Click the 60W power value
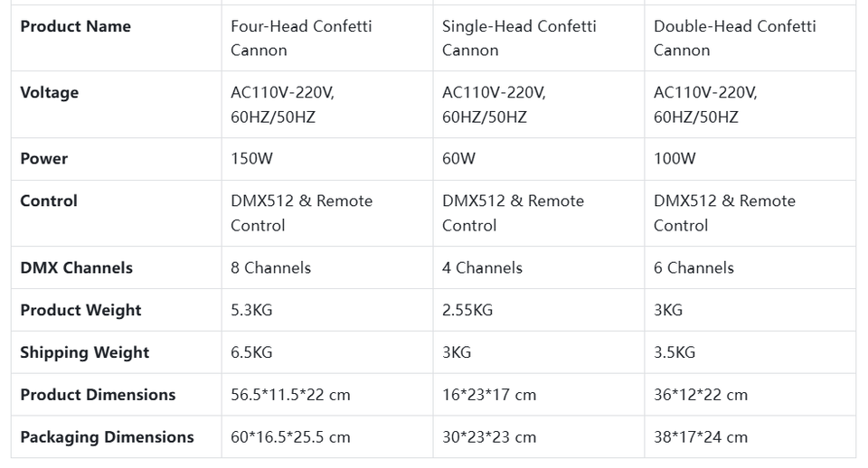This screenshot has width=868, height=468. (x=459, y=159)
